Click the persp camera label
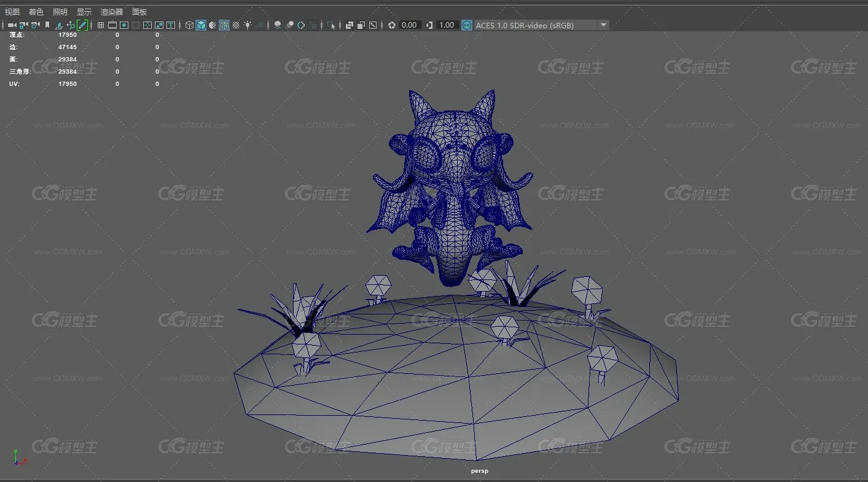868x482 pixels. click(x=480, y=471)
